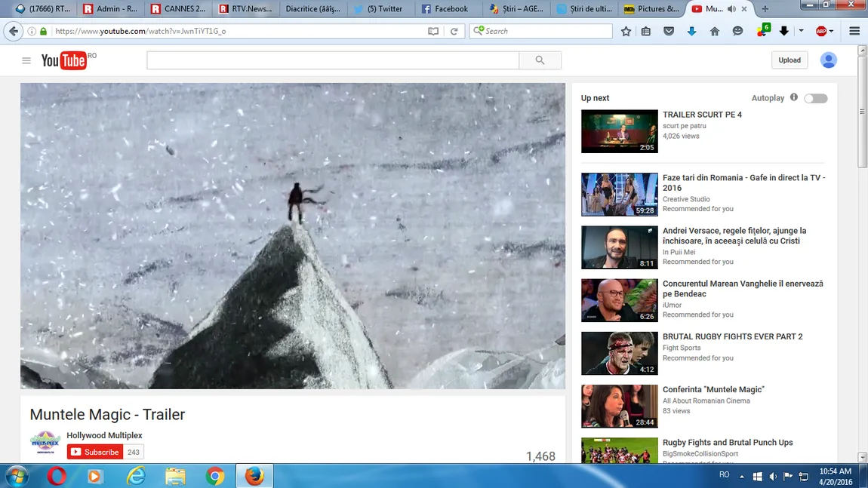Go to YouTube home via logo
This screenshot has width=868, height=488.
click(x=63, y=60)
